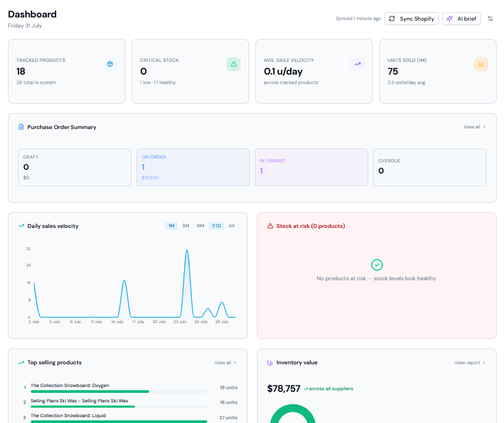Click the Inventory value chart icon
Viewport: 504px width, 423px height.
(x=270, y=363)
